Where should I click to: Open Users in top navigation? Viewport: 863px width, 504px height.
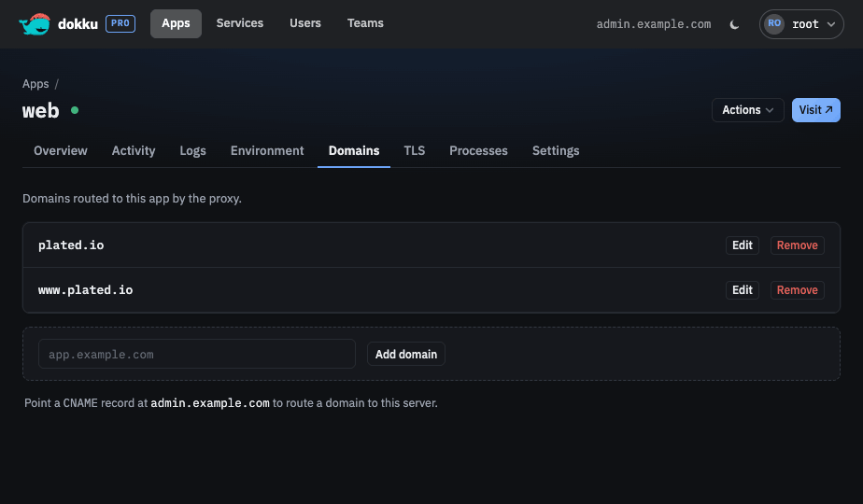[x=305, y=23]
